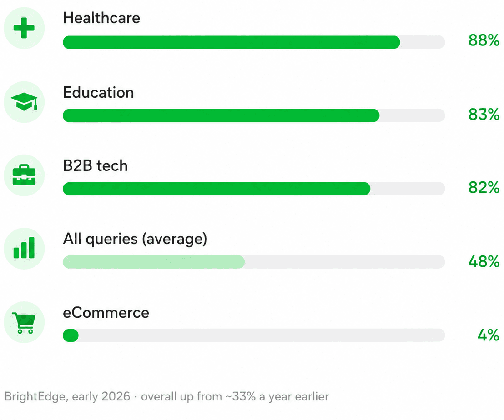Click the eCommerce short progress bar

[71, 335]
